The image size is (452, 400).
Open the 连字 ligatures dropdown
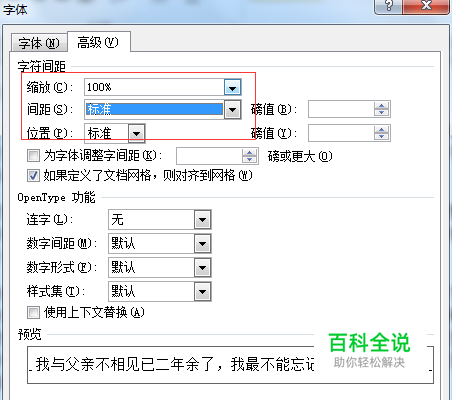(x=202, y=220)
